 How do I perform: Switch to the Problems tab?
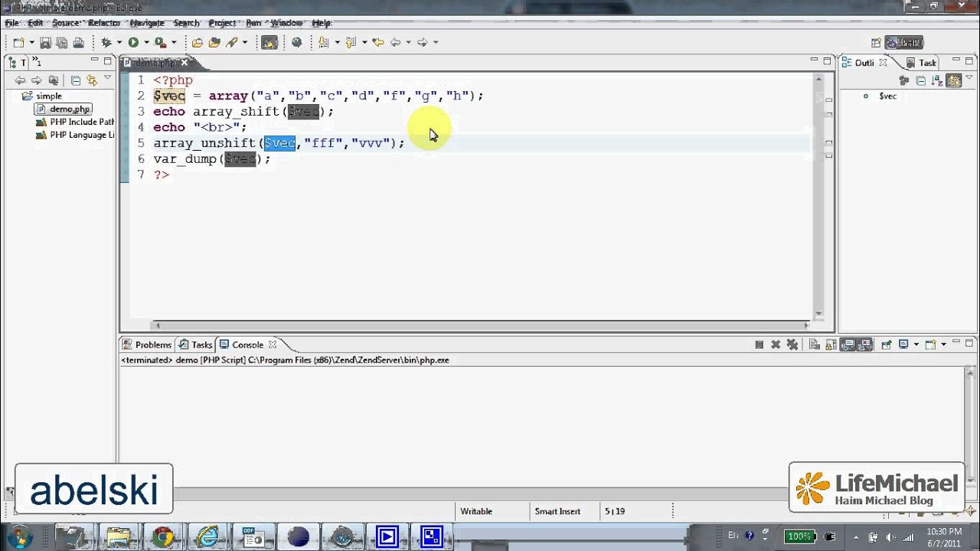click(x=146, y=344)
